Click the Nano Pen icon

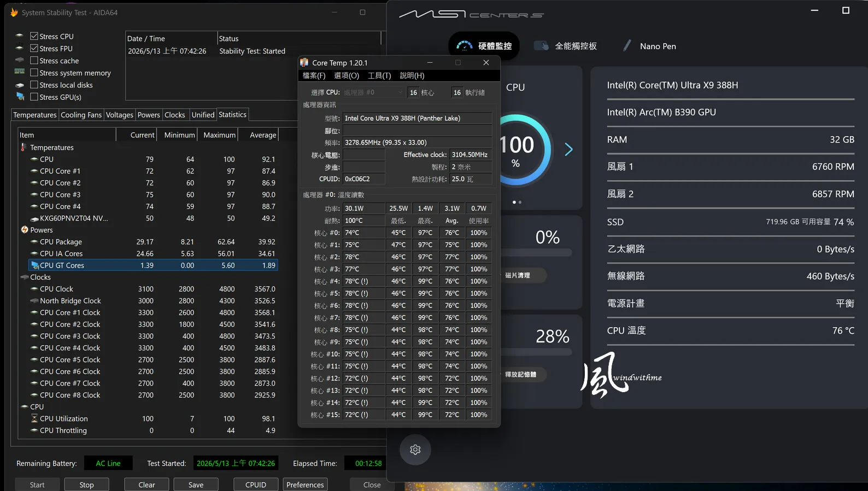point(627,46)
